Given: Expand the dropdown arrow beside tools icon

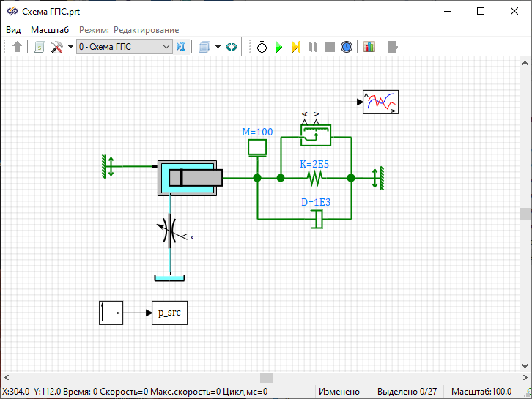Looking at the screenshot, I should (70, 47).
